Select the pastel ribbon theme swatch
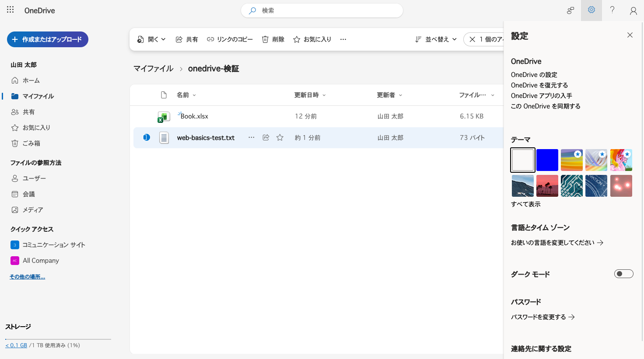This screenshot has width=644, height=359. pyautogui.click(x=596, y=160)
